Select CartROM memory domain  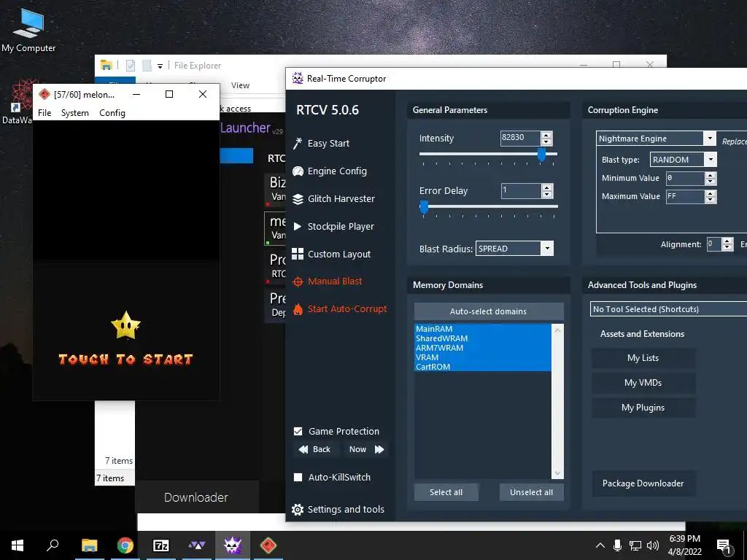(x=483, y=367)
